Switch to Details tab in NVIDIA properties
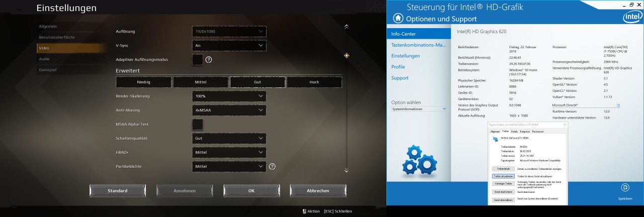This screenshot has height=217, width=644. [514, 132]
